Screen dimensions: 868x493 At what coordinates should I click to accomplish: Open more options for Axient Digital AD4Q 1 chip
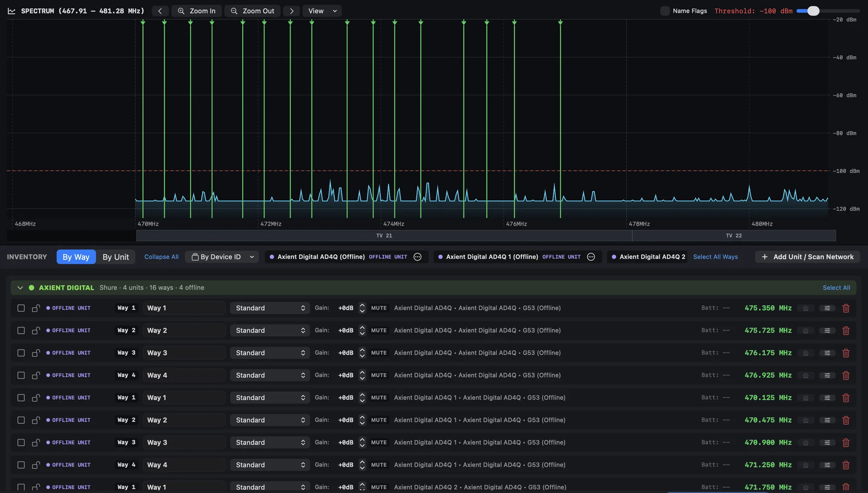pyautogui.click(x=591, y=257)
